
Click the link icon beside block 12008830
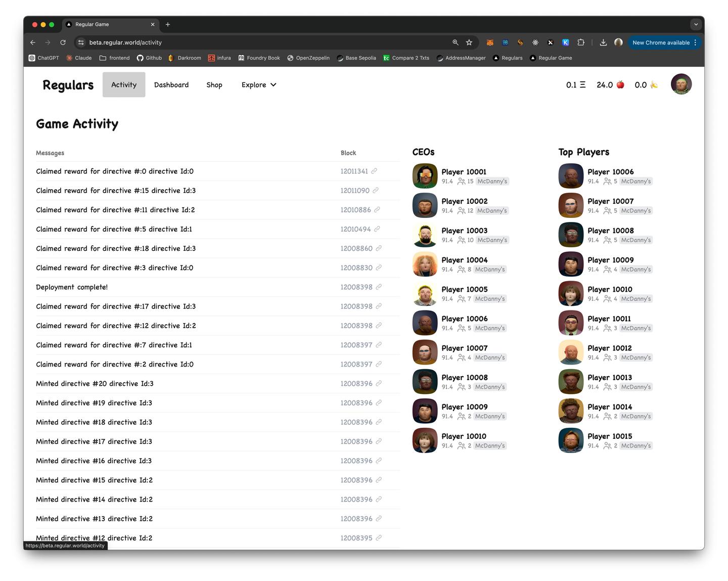[x=379, y=267]
